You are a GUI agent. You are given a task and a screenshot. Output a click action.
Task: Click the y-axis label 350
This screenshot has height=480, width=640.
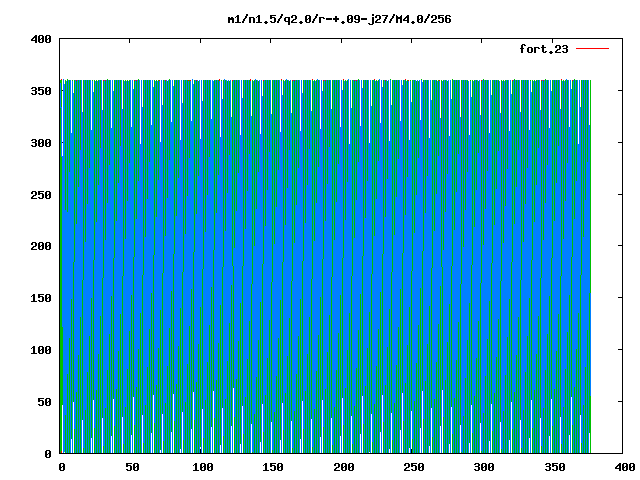pyautogui.click(x=41, y=91)
